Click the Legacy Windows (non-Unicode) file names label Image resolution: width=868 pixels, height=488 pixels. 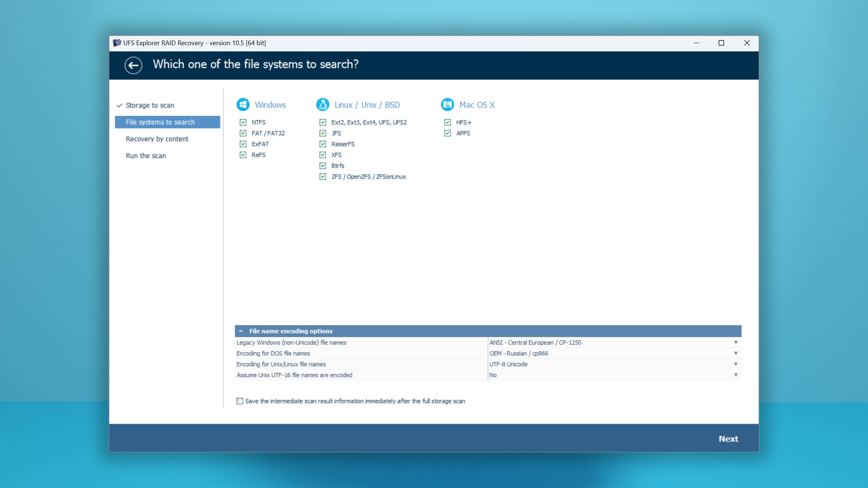click(291, 342)
